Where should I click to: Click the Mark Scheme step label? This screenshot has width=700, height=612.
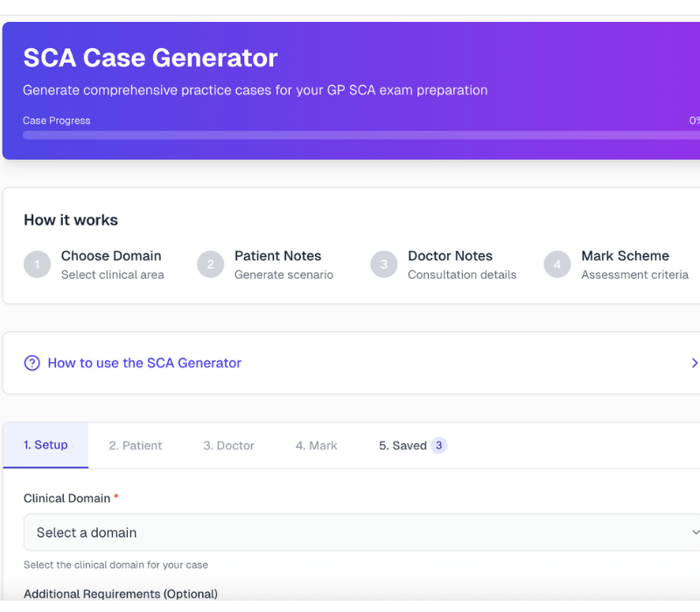click(625, 256)
